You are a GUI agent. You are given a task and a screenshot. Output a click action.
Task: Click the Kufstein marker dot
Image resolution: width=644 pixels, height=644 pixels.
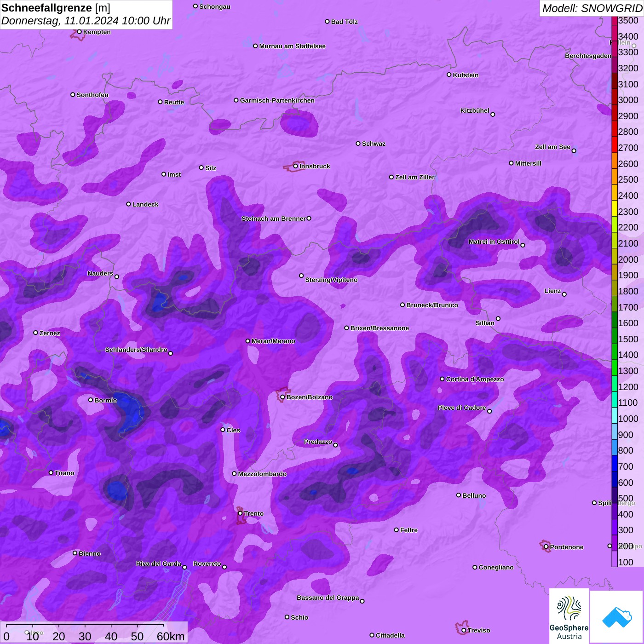(449, 75)
